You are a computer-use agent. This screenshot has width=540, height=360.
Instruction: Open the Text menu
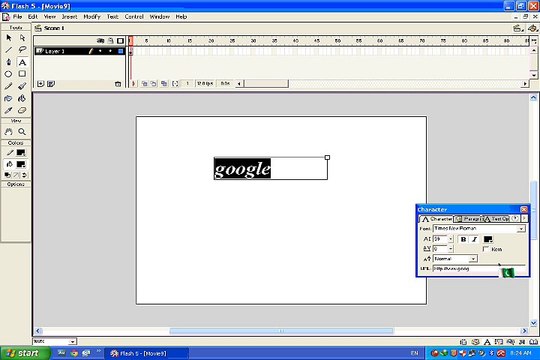112,17
